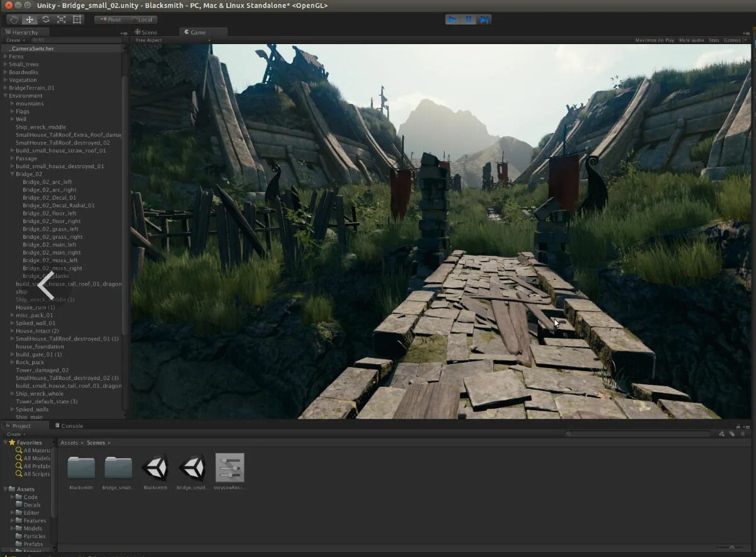Select Bridge_02_arc_left in the Hierarchy

coord(47,182)
